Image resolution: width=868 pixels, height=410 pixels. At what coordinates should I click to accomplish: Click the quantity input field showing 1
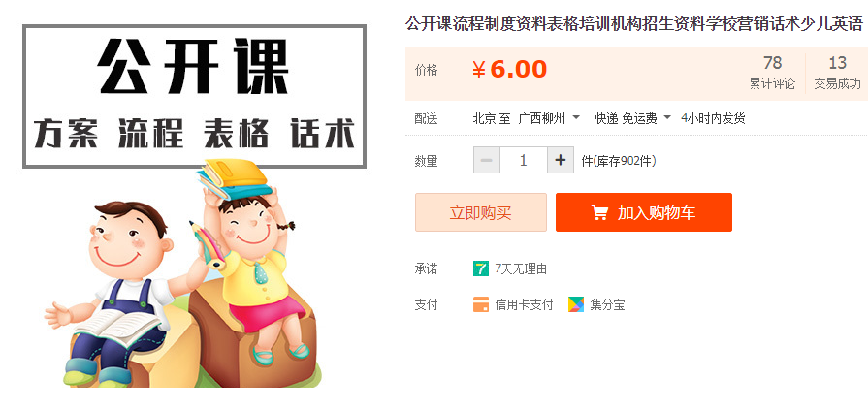coord(524,161)
